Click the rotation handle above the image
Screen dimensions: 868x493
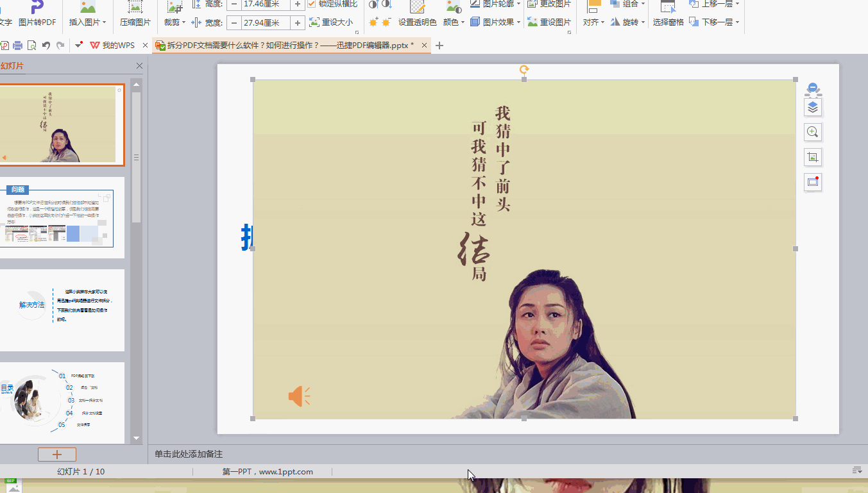(x=524, y=70)
